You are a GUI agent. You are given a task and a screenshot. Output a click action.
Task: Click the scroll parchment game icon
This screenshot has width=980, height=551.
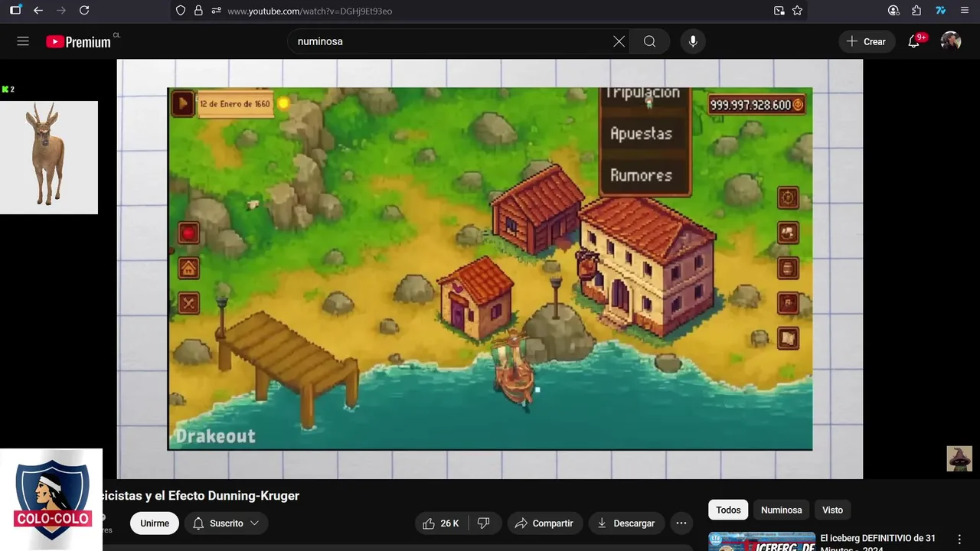pos(788,337)
